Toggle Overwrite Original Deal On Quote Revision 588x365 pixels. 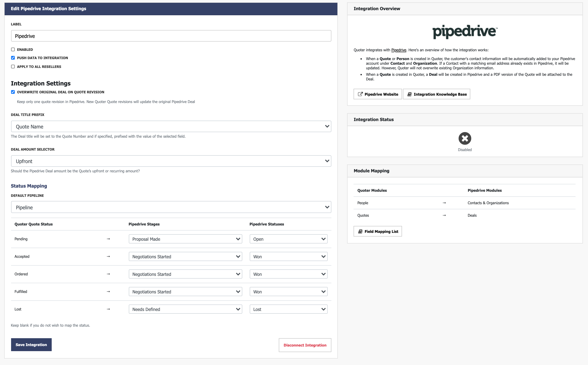13,92
